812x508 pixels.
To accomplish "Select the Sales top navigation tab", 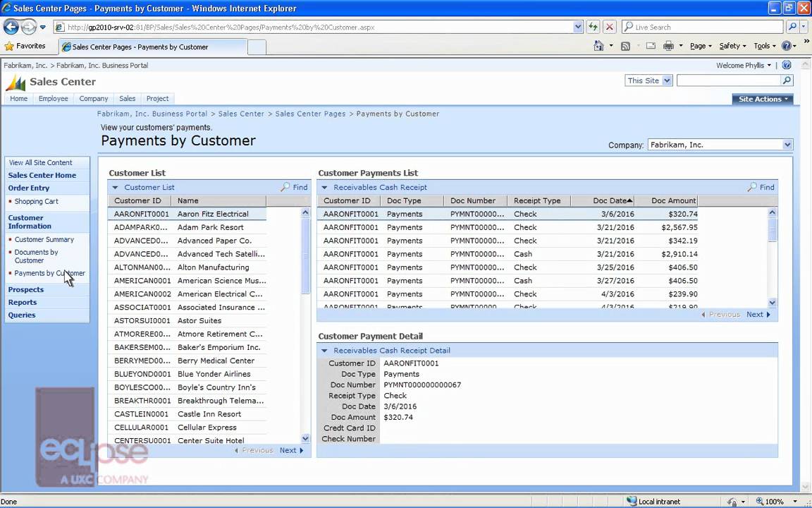I will click(128, 99).
